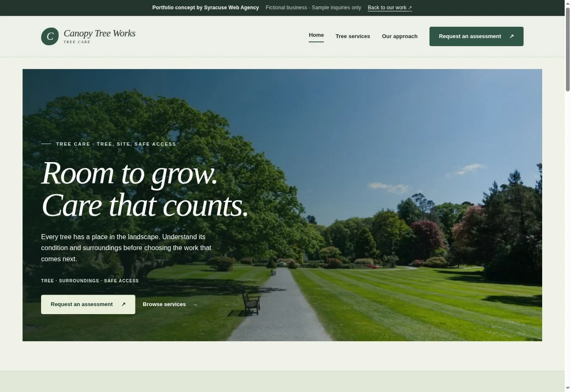Click the 'TREE CARE · TREE, SITE, SAFE ACCESS' eyebrow
The height and width of the screenshot is (392, 571).
pos(116,144)
